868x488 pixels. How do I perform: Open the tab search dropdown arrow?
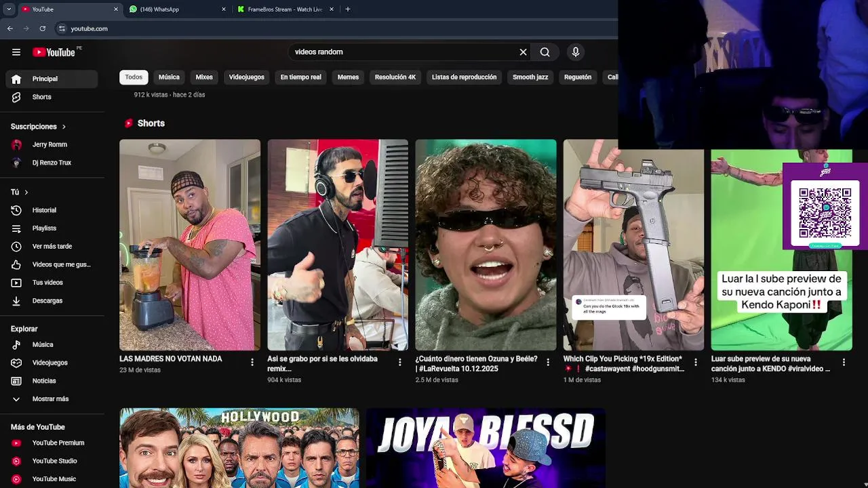9,9
